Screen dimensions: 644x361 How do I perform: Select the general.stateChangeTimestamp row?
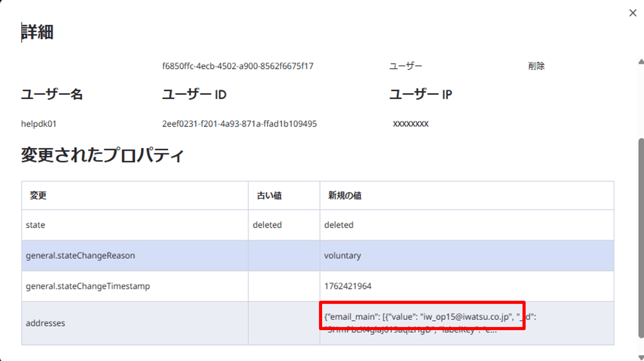point(88,286)
